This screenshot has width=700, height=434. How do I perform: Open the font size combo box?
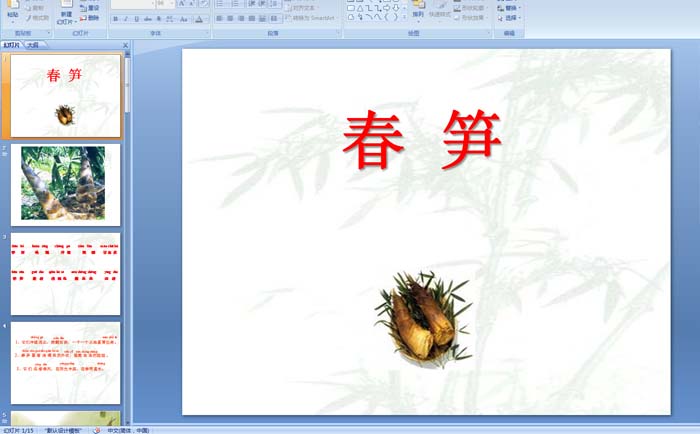166,4
